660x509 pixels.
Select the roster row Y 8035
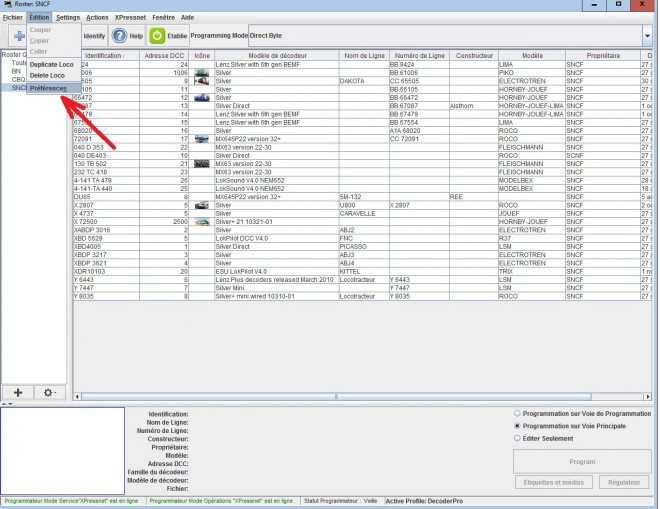362,296
